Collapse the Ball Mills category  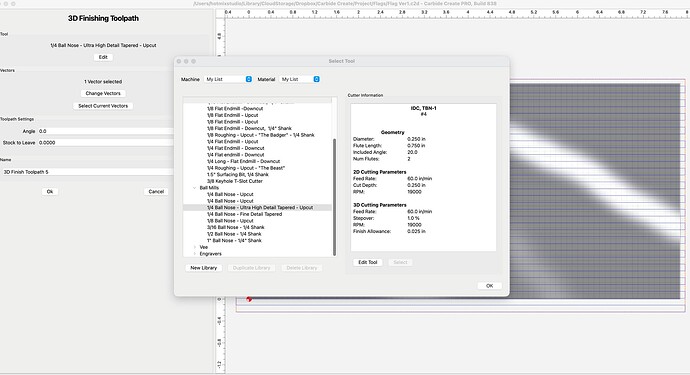[195, 188]
